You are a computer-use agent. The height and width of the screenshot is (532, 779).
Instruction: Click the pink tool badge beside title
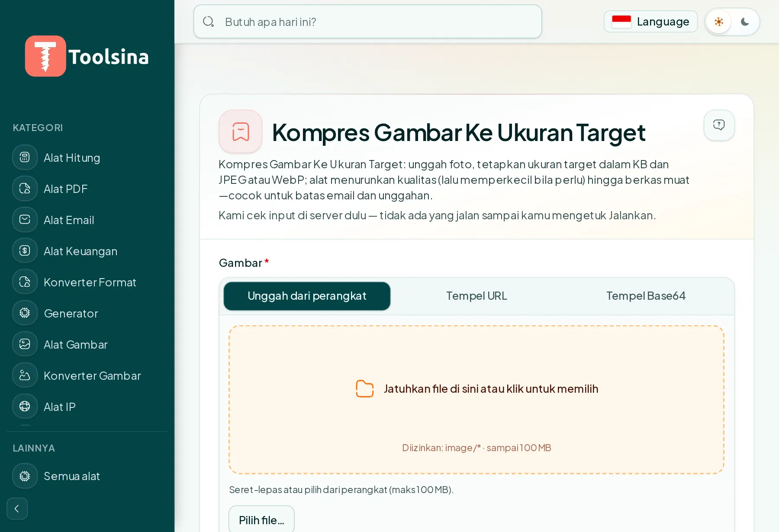point(241,131)
